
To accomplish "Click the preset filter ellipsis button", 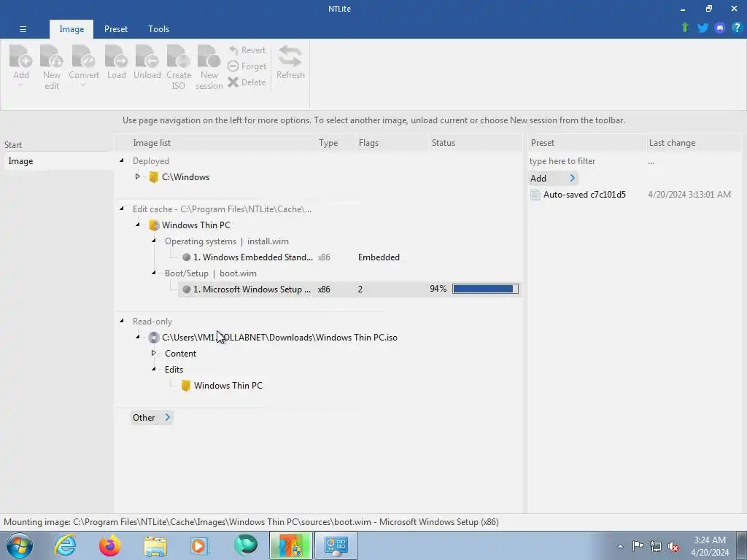I will click(x=651, y=162).
